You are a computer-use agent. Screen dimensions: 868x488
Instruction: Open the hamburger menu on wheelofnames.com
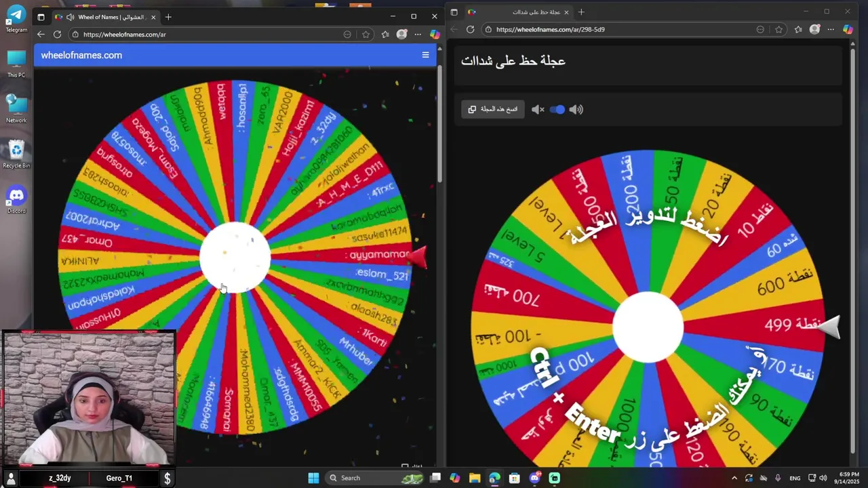click(x=425, y=55)
